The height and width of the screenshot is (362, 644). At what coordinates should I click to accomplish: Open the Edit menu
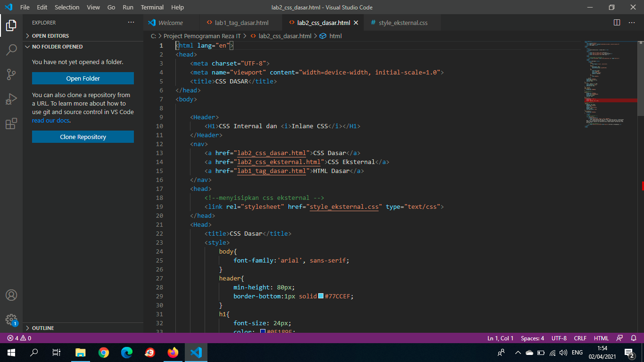coord(42,7)
